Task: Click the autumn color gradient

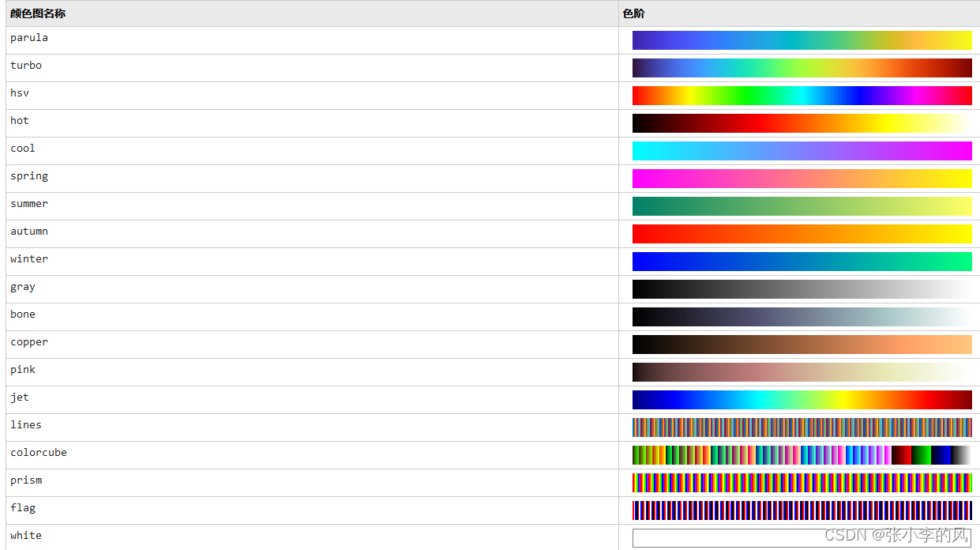Action: tap(802, 234)
